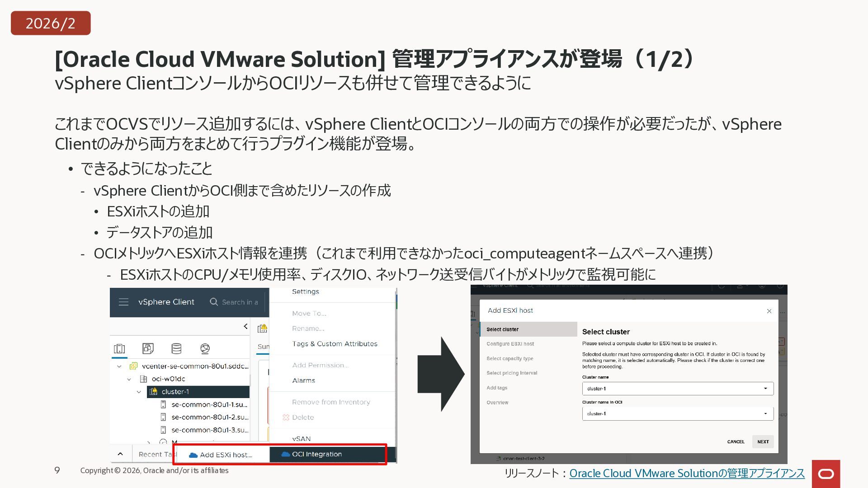Click the red Oracle logo
The image size is (868, 488).
pos(826,474)
